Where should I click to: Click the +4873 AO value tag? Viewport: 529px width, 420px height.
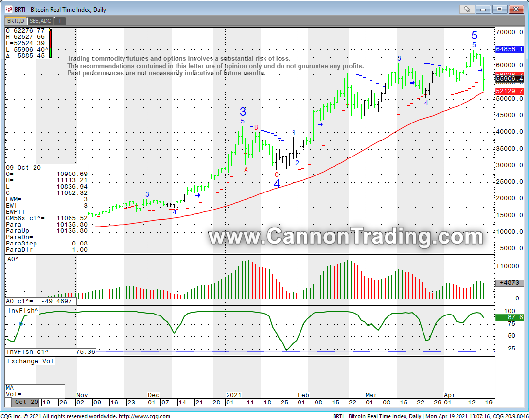tap(510, 282)
